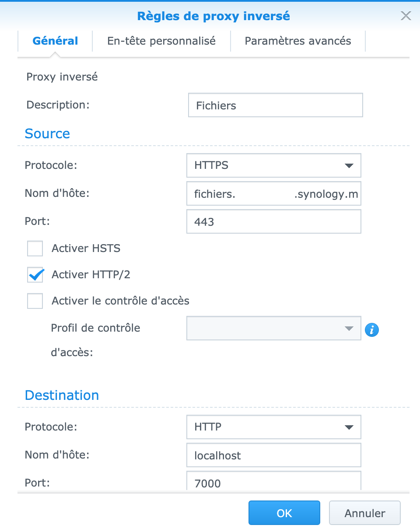Click the Destination section heading
This screenshot has height=532, width=420.
(62, 395)
